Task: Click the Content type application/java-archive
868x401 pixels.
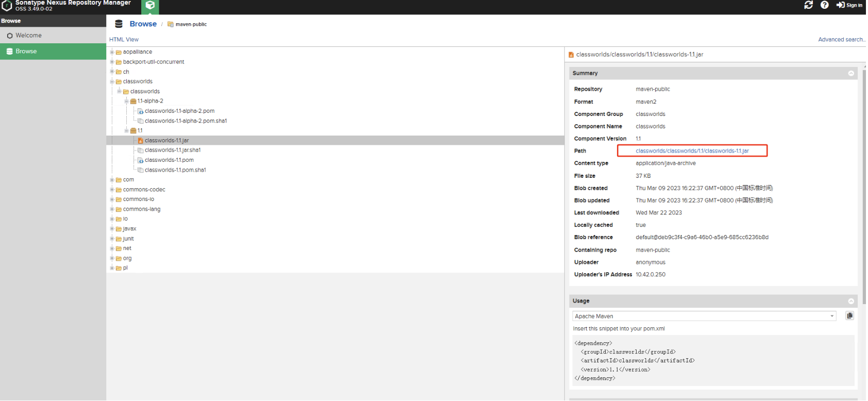Action: (665, 163)
